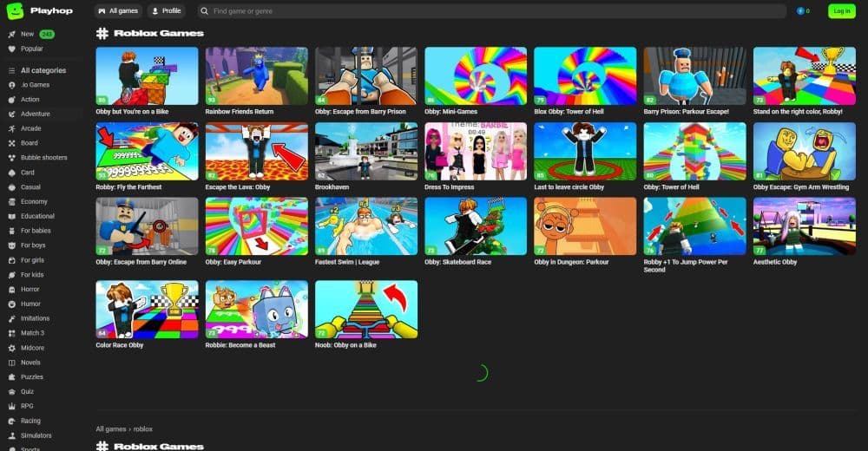Follow the 'All games' breadcrumb link

[111, 428]
